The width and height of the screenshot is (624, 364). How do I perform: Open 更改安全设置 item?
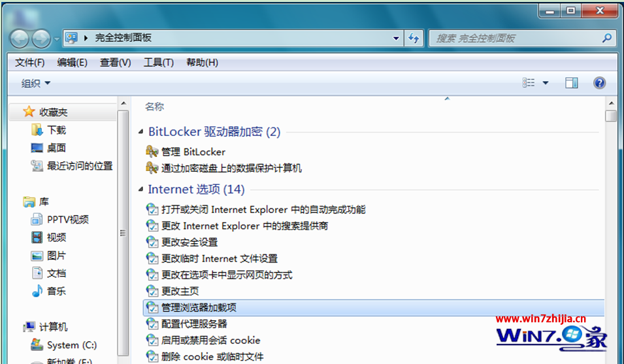(x=189, y=242)
